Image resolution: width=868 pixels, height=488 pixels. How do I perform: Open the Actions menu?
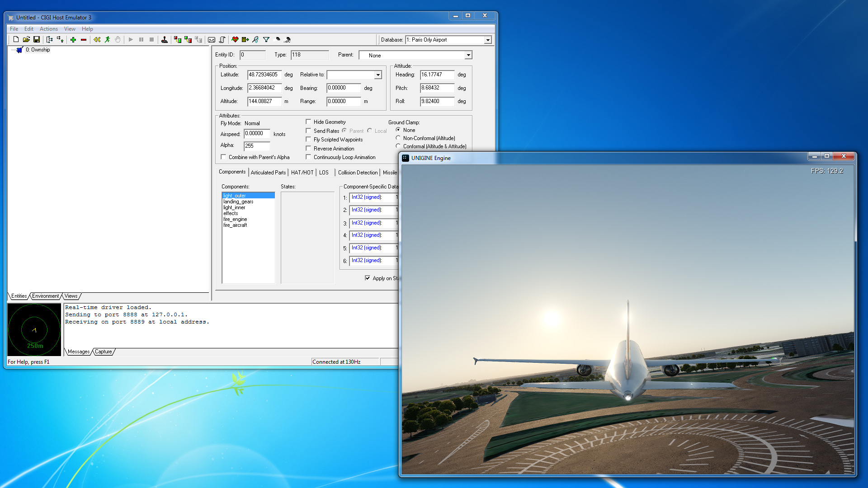(x=48, y=29)
